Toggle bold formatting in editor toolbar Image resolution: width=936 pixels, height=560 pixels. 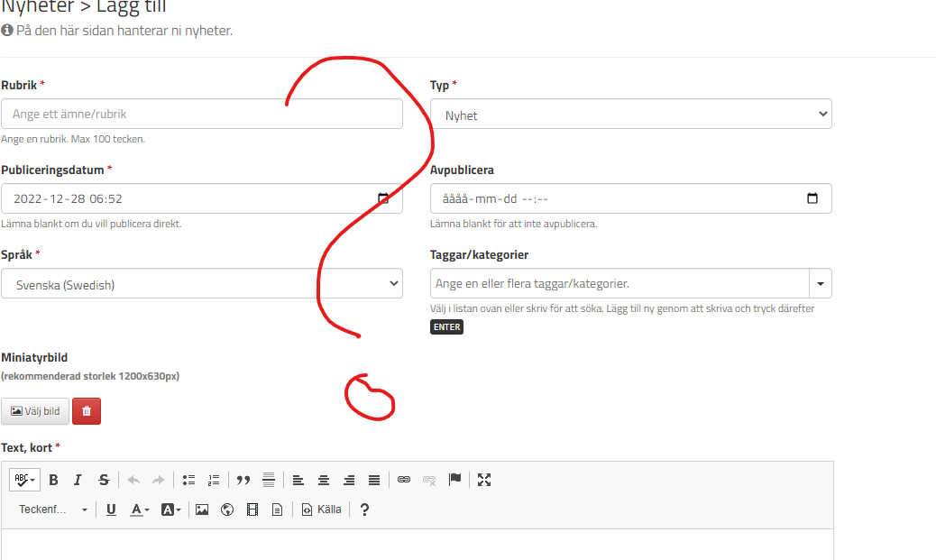tap(53, 480)
